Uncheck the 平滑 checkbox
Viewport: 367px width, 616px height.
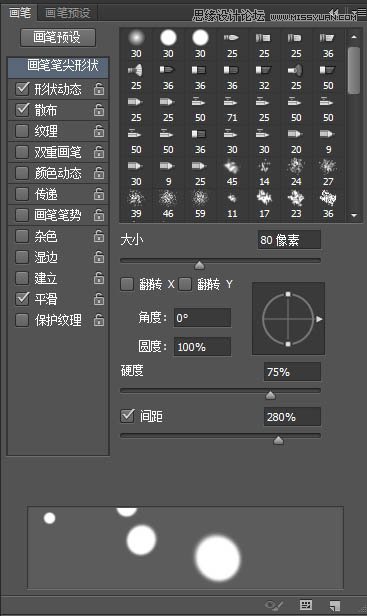22,299
